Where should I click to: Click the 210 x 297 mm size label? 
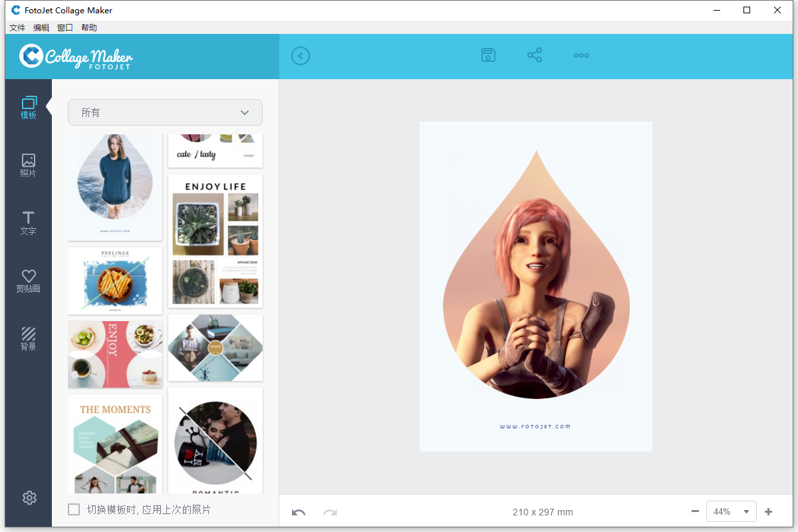pyautogui.click(x=543, y=512)
